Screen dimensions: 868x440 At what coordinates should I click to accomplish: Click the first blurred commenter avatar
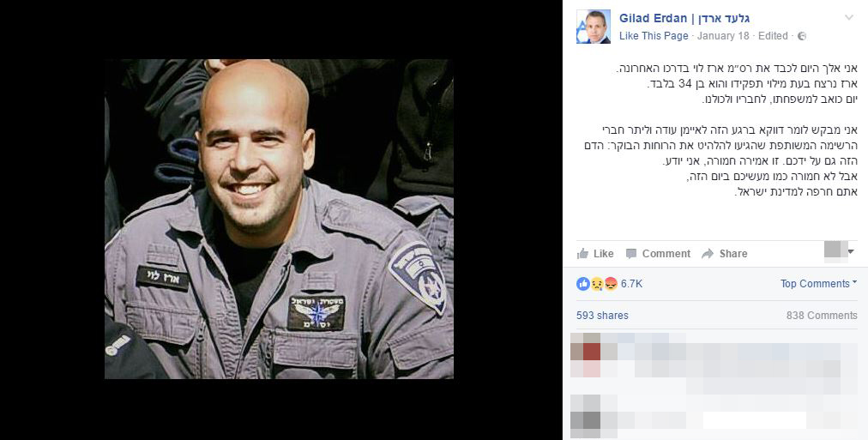coord(586,355)
